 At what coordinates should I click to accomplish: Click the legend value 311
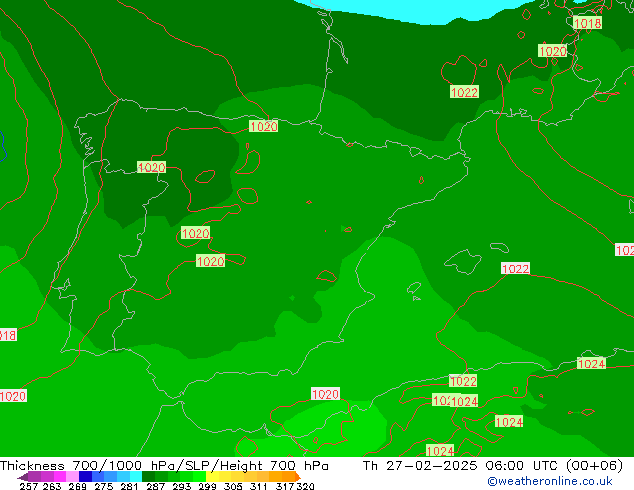tap(258, 486)
